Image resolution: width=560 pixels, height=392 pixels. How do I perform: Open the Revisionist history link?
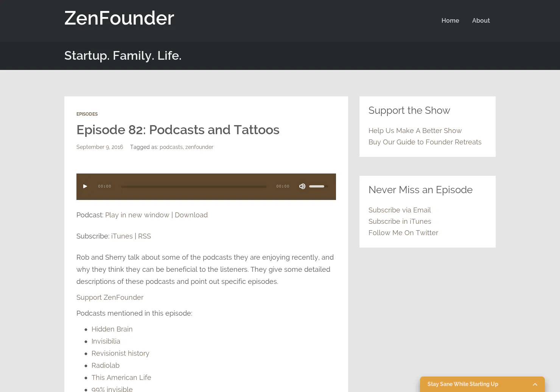click(120, 353)
